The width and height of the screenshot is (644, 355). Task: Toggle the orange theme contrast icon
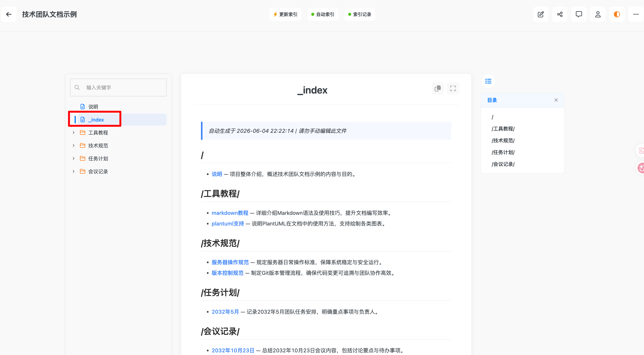tap(617, 14)
